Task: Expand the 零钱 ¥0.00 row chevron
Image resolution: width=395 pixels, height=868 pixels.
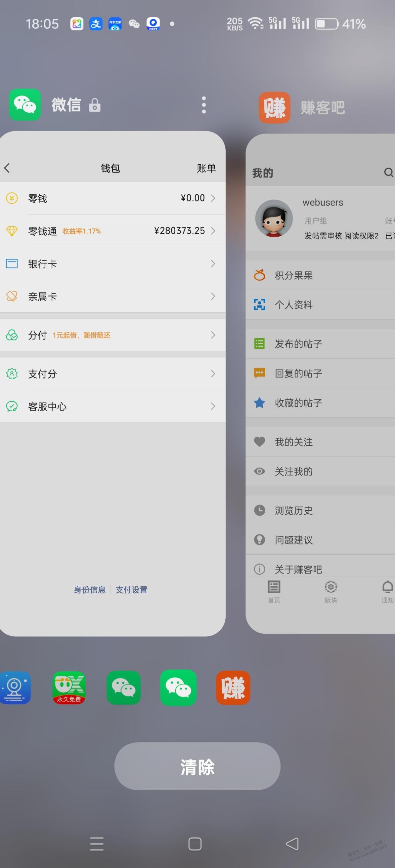Action: pyautogui.click(x=213, y=198)
